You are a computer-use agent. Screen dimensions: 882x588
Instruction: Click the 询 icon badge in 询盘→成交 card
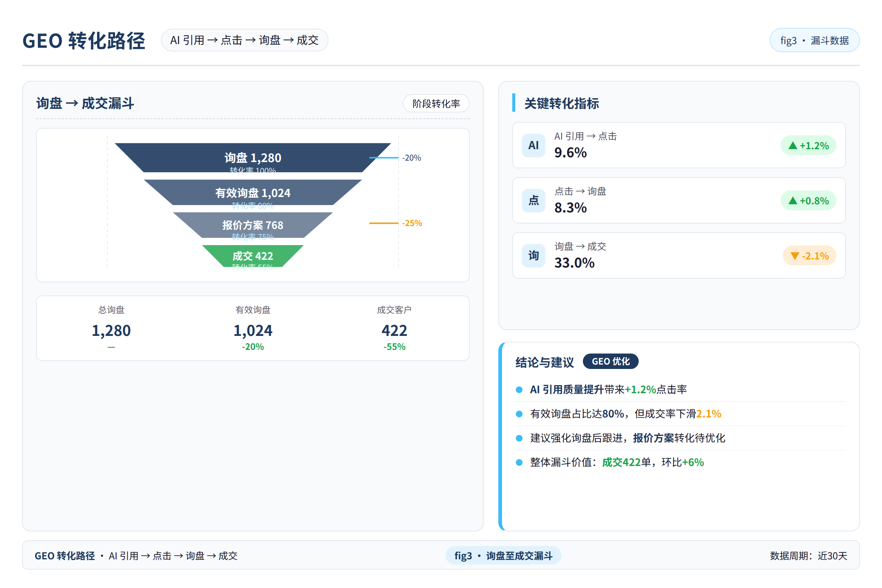pyautogui.click(x=533, y=255)
